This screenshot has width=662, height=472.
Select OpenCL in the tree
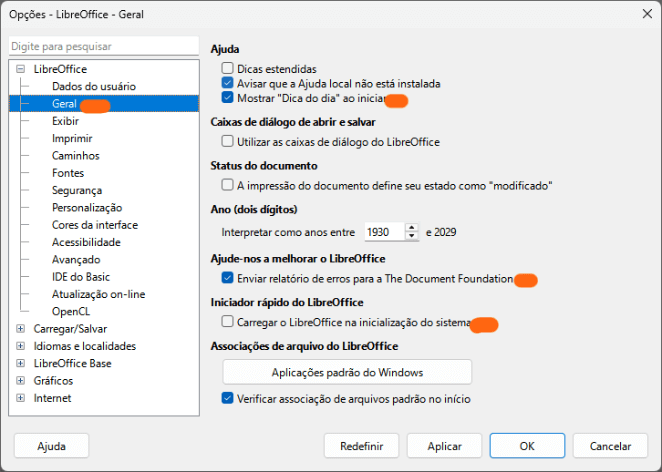(x=71, y=311)
